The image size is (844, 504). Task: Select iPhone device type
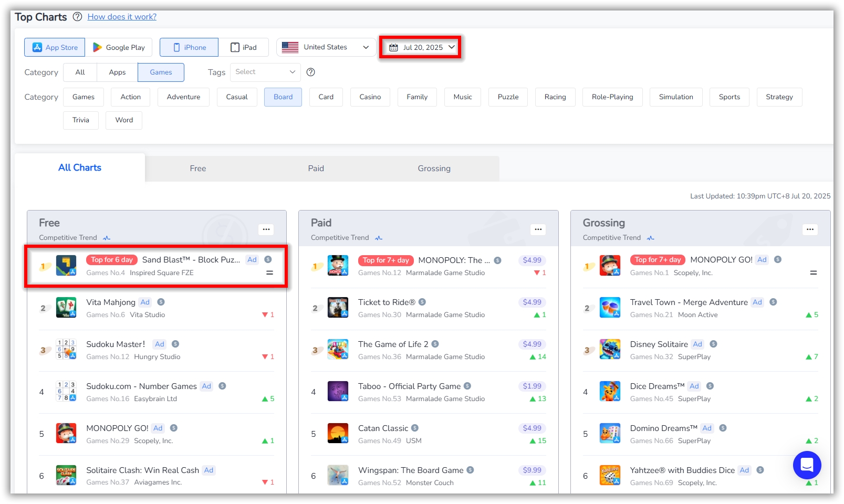(189, 47)
